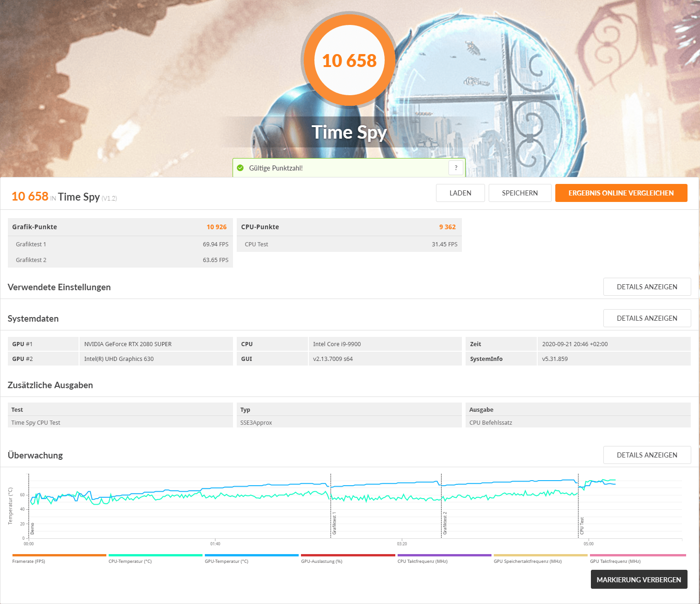The image size is (700, 604).
Task: Click the Zeit value 2020-09-21 20:46
Action: pos(575,344)
